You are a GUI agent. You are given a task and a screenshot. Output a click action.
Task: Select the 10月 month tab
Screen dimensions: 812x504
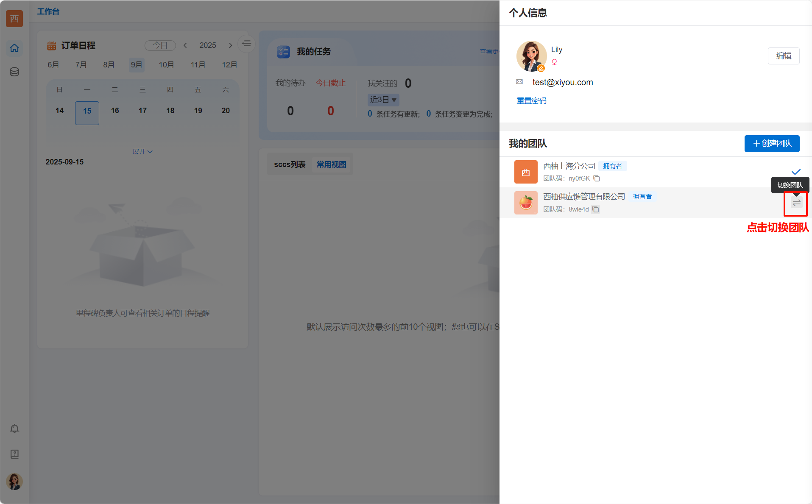point(166,65)
